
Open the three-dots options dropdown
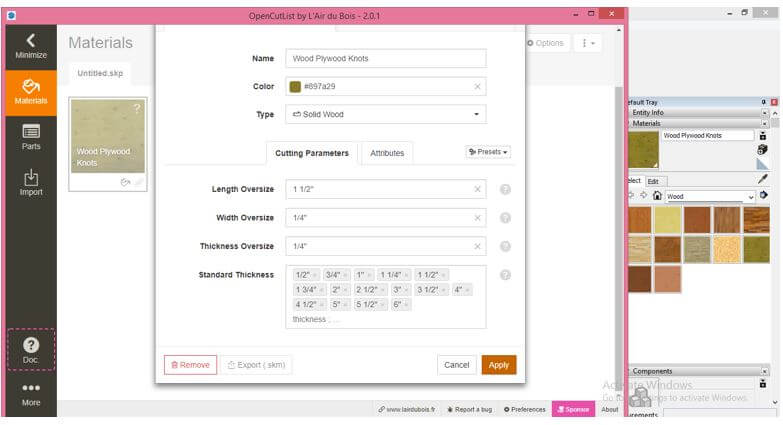click(588, 43)
